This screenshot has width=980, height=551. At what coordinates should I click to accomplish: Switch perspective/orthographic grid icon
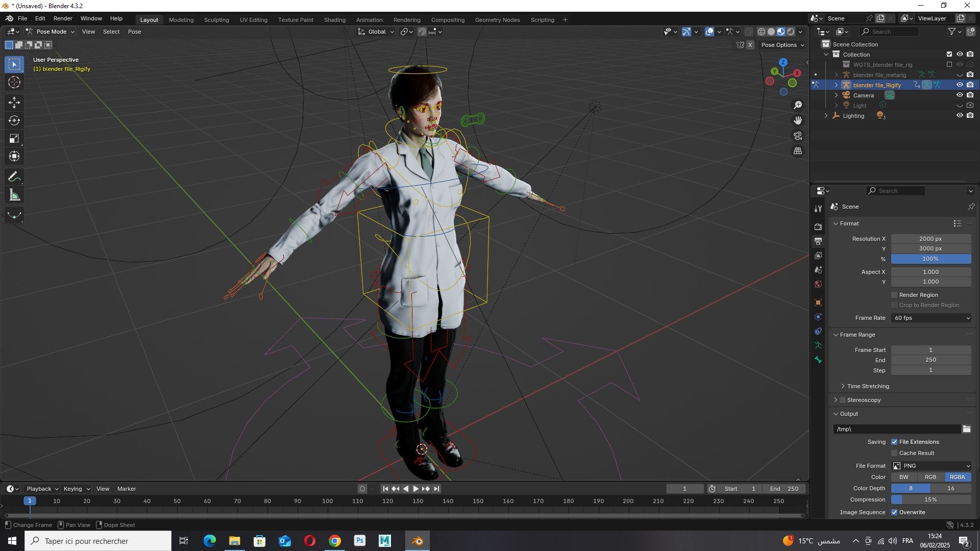click(798, 151)
